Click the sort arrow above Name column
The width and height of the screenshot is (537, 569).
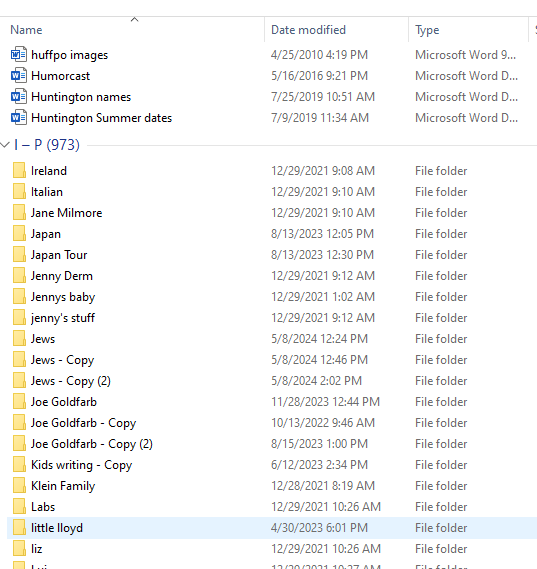coord(135,20)
